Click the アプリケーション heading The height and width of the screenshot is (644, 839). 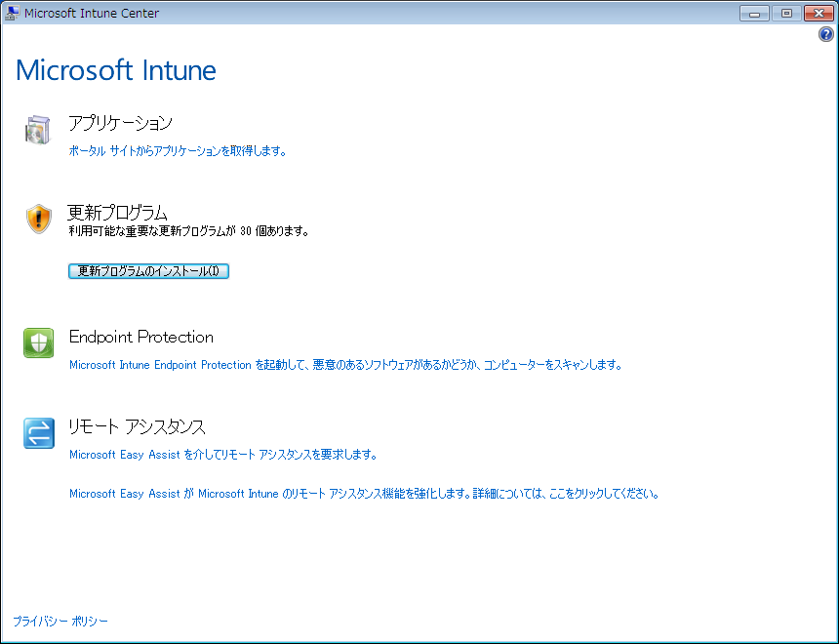click(120, 123)
